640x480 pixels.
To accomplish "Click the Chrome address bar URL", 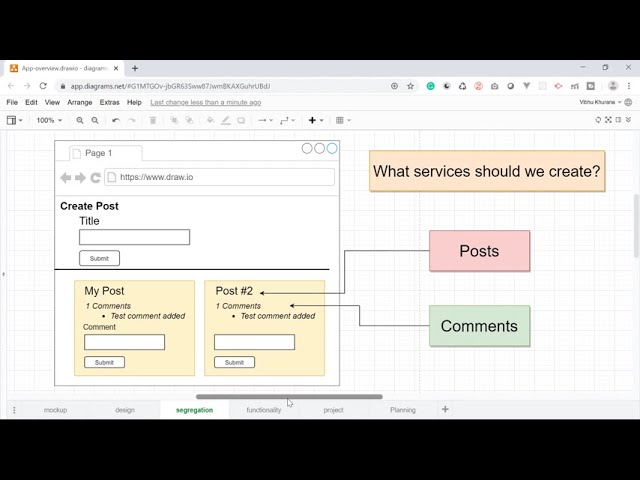I will pyautogui.click(x=171, y=86).
